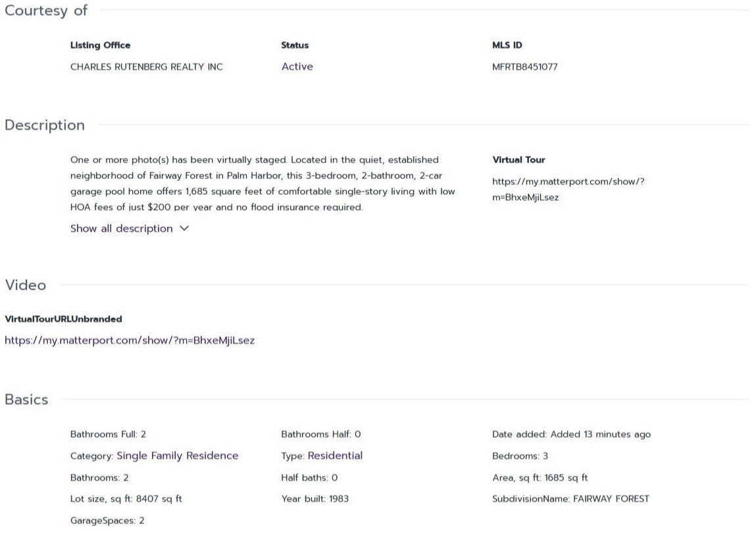Click the Bedrooms: 3 entry
Image resolution: width=756 pixels, height=557 pixels.
click(x=520, y=456)
